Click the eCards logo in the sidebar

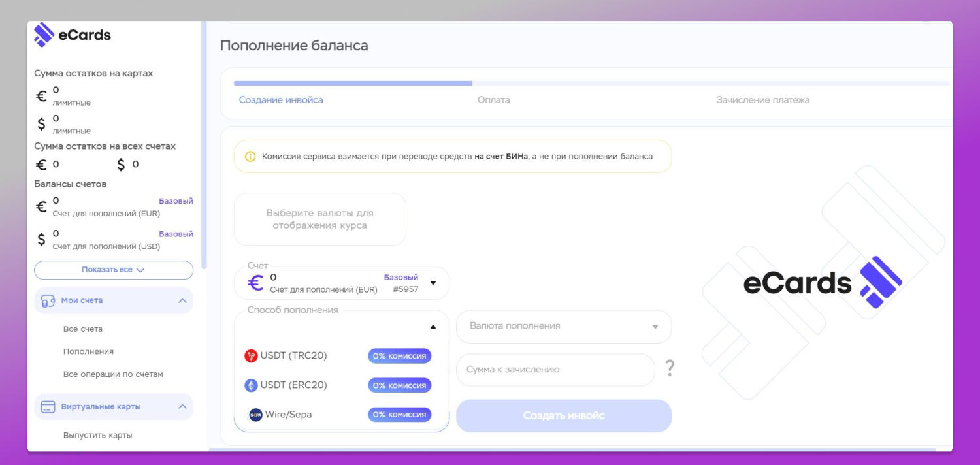coord(73,35)
